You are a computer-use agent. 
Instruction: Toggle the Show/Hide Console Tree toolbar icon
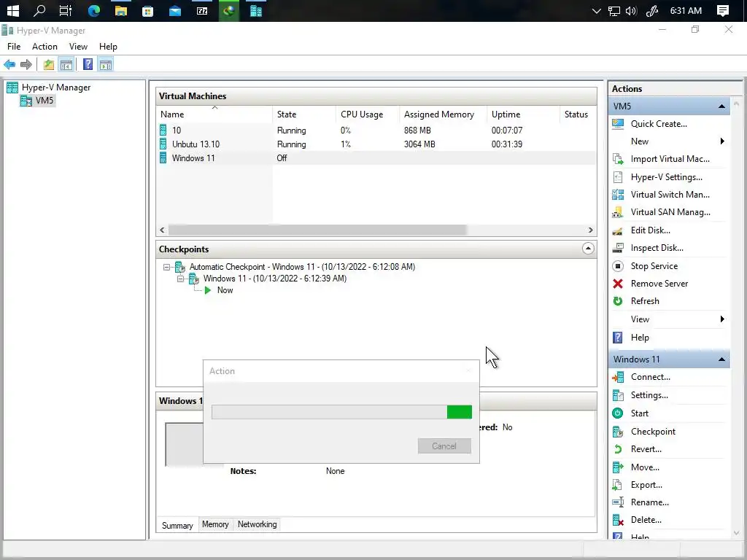66,64
